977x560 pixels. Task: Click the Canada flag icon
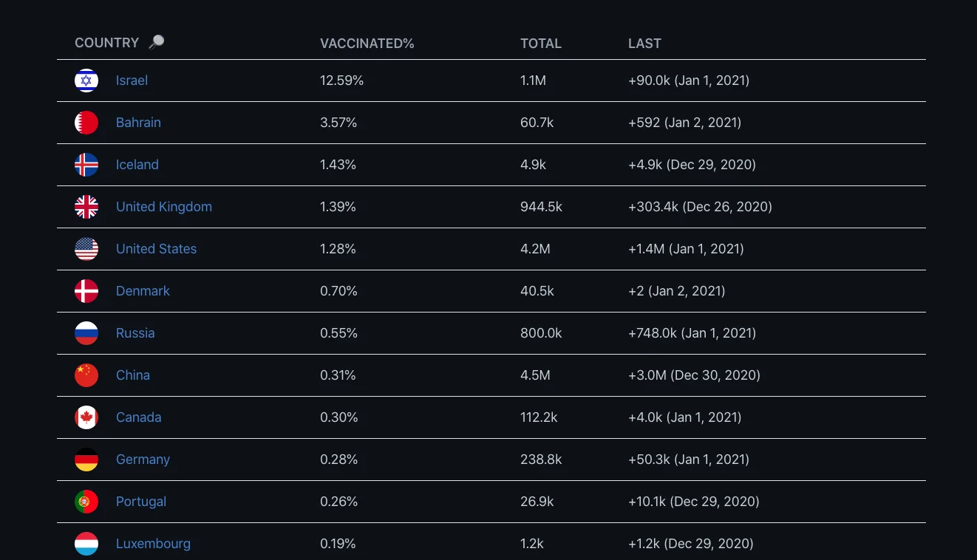pos(86,417)
